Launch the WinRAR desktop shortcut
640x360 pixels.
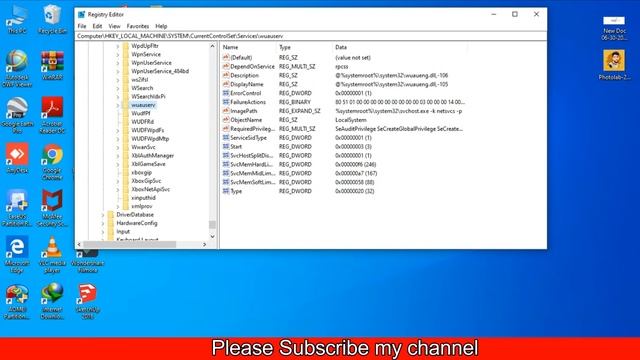tap(52, 65)
